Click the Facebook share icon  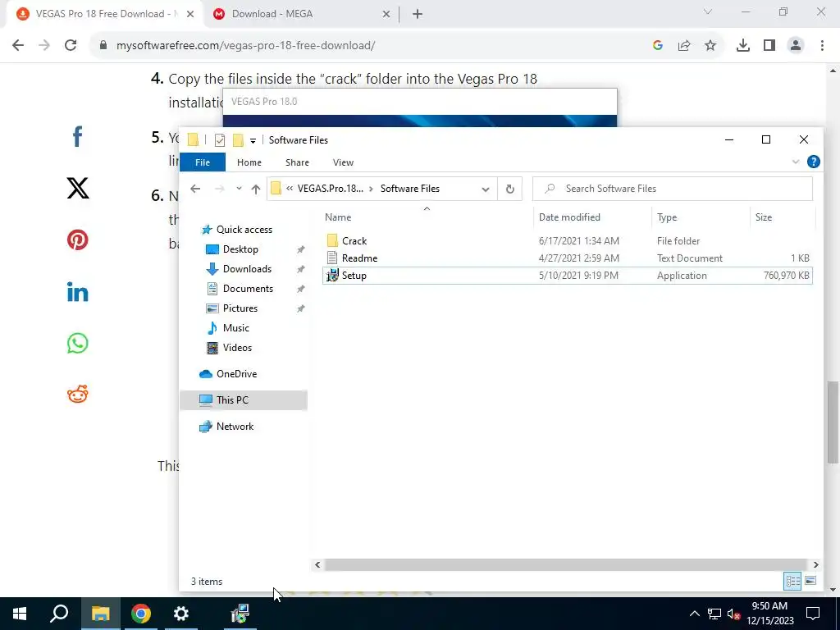(x=78, y=137)
